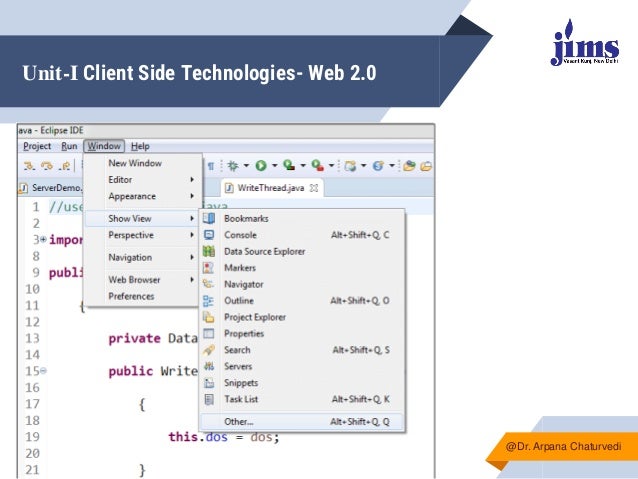This screenshot has height=479, width=638.
Task: Switch to the ServerDemo editor tab
Action: pyautogui.click(x=51, y=188)
